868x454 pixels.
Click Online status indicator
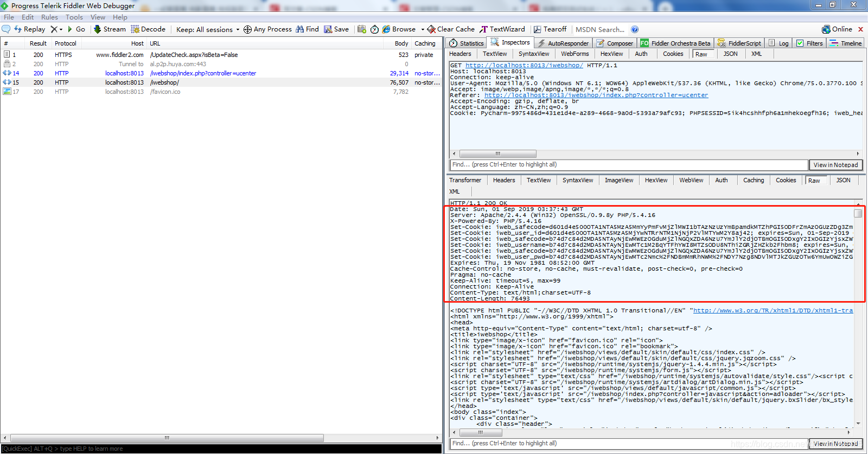pos(837,29)
